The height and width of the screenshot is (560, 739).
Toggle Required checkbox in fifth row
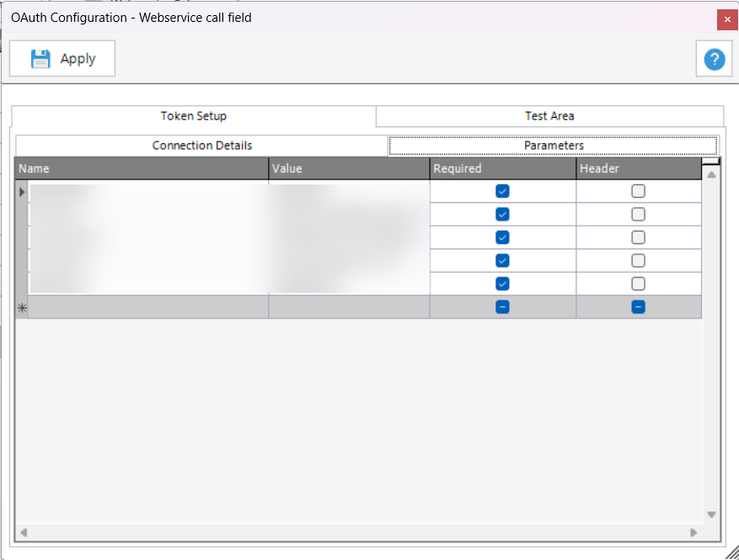(x=503, y=284)
